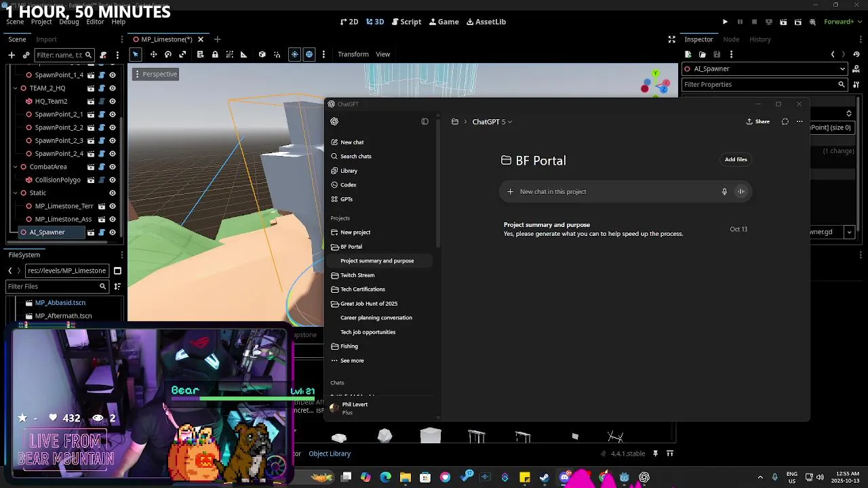Open new ChatGPT chat
The image size is (868, 488).
coord(352,142)
